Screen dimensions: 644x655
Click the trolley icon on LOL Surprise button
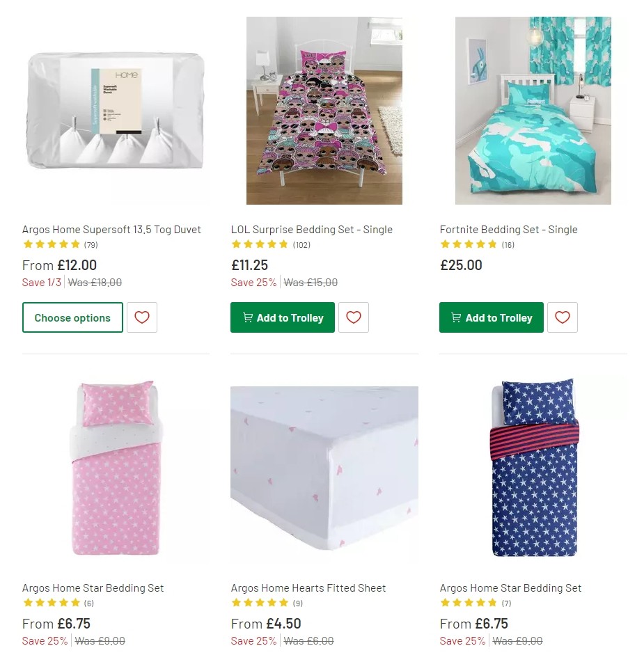pos(247,317)
